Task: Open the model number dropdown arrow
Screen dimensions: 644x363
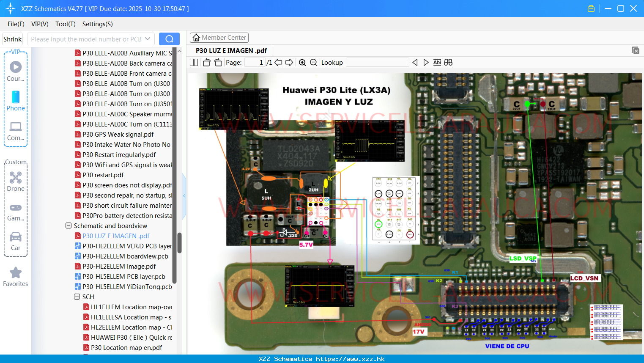Action: [x=148, y=39]
